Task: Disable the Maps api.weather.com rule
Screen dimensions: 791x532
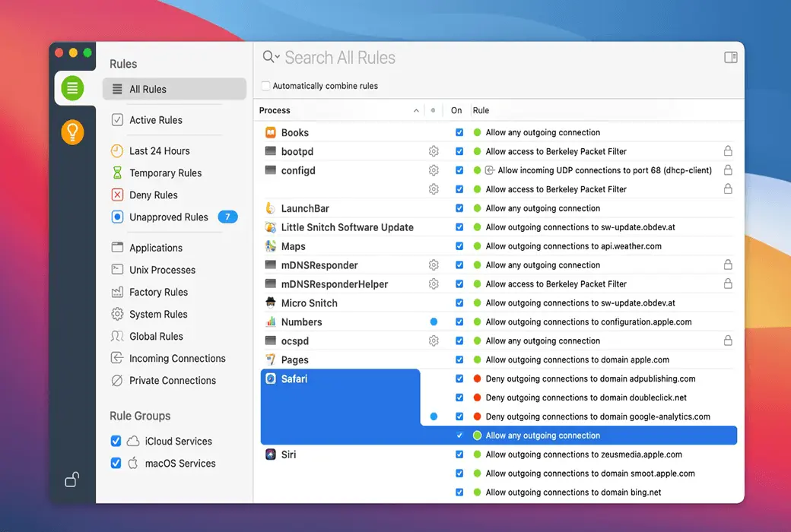Action: point(459,246)
